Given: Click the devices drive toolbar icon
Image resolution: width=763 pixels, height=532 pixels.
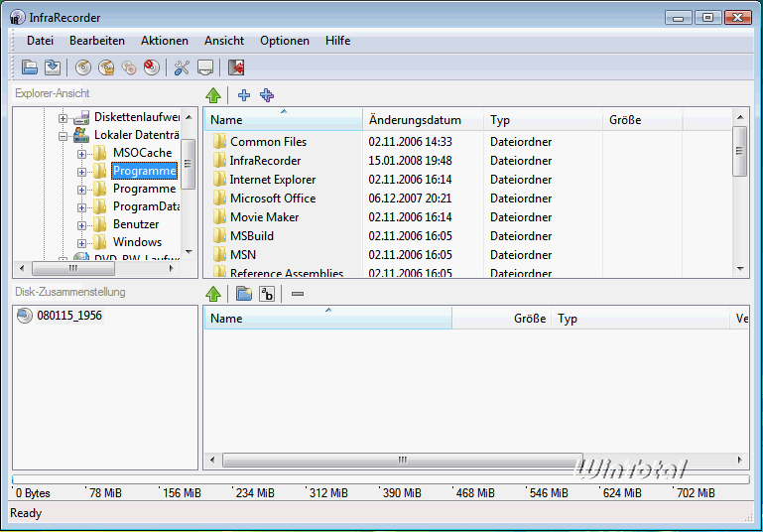Looking at the screenshot, I should click(204, 67).
